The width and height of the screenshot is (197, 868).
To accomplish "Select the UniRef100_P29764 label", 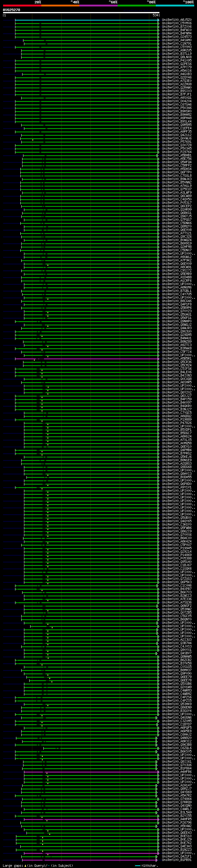I will coord(177,152).
